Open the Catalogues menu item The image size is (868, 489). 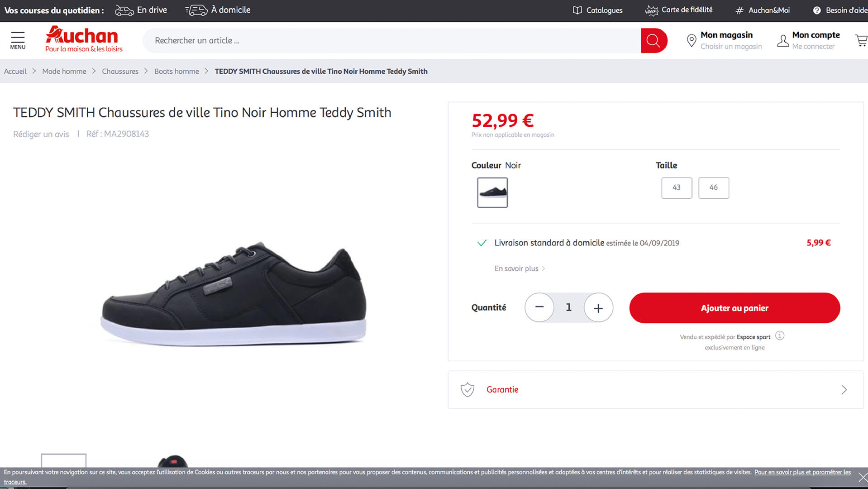pyautogui.click(x=598, y=10)
